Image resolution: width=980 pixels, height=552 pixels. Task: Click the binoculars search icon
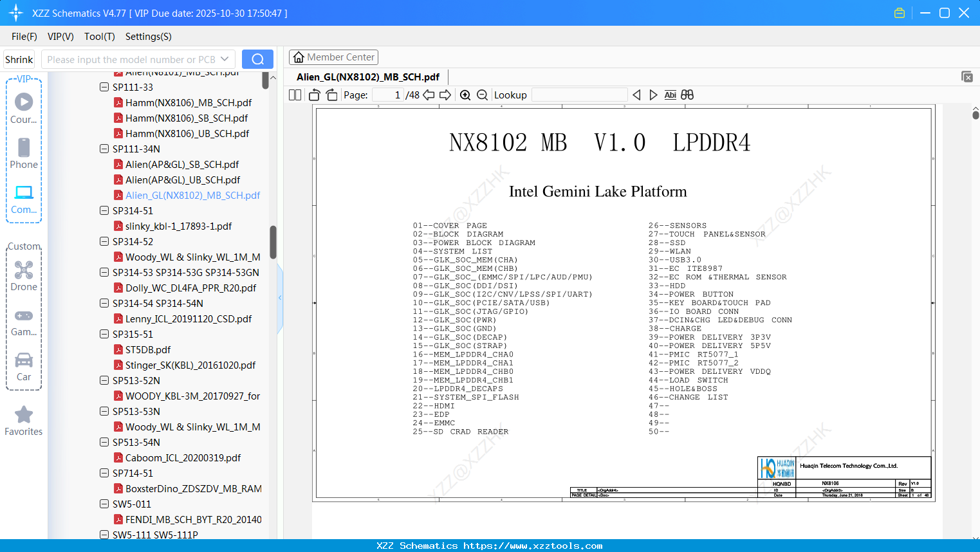tap(687, 95)
